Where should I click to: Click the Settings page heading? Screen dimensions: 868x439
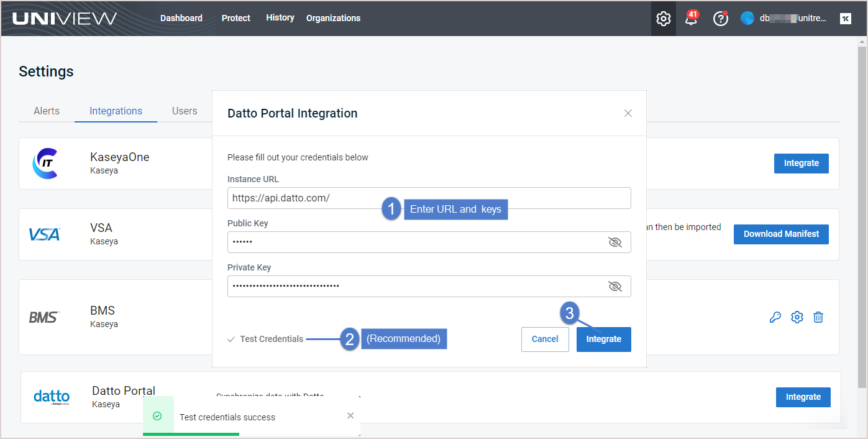[x=46, y=72]
